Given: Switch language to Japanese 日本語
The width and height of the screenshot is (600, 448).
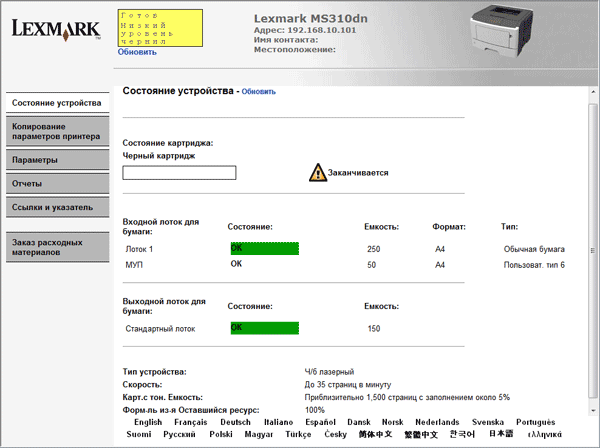Looking at the screenshot, I should [501, 433].
